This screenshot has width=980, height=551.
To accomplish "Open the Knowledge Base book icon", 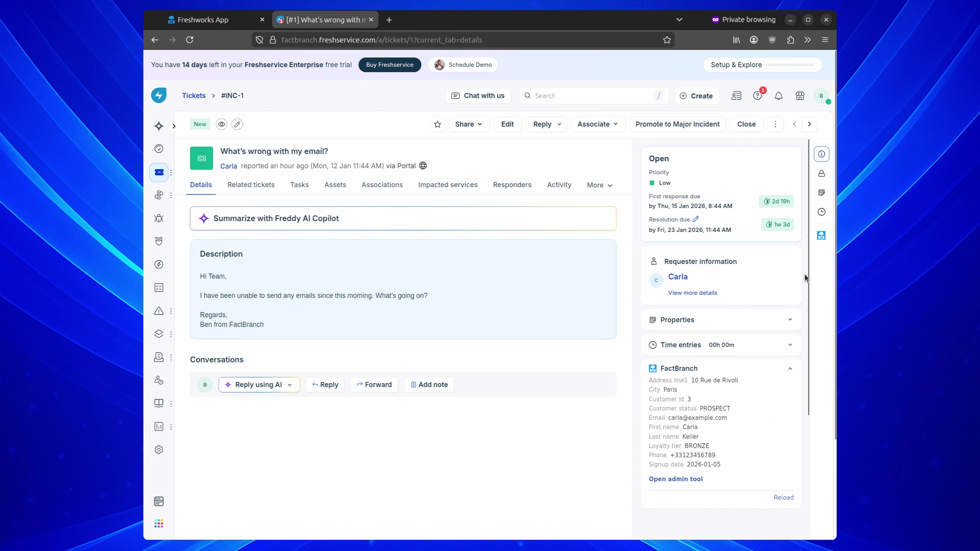I will (159, 403).
